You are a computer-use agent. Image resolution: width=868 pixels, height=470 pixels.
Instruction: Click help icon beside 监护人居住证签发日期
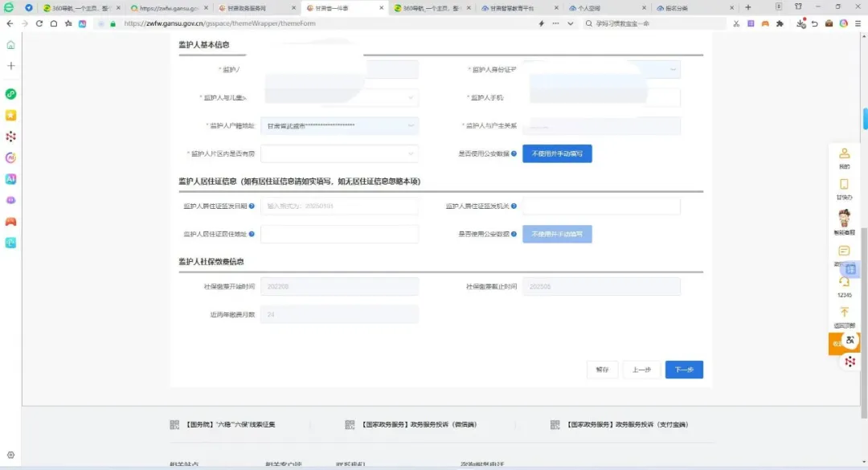252,206
